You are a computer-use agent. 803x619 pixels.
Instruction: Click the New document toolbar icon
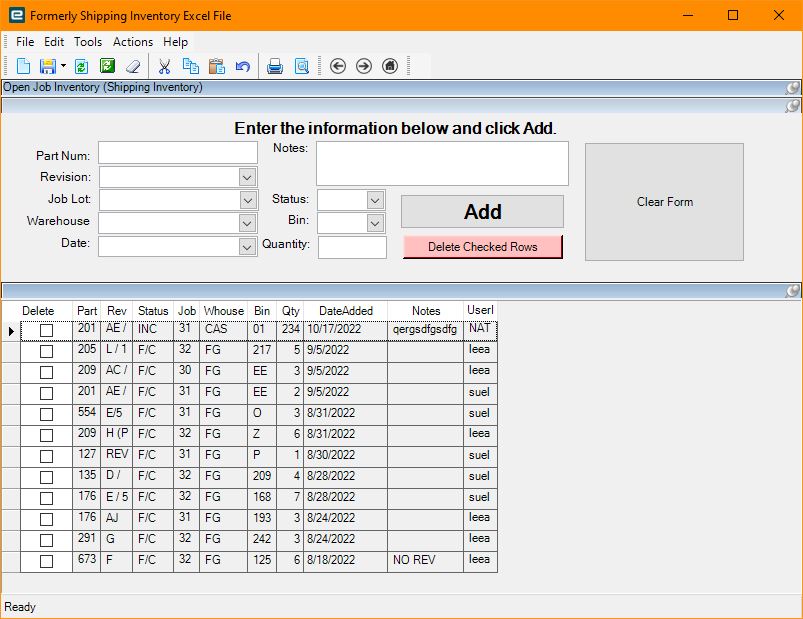coord(23,65)
